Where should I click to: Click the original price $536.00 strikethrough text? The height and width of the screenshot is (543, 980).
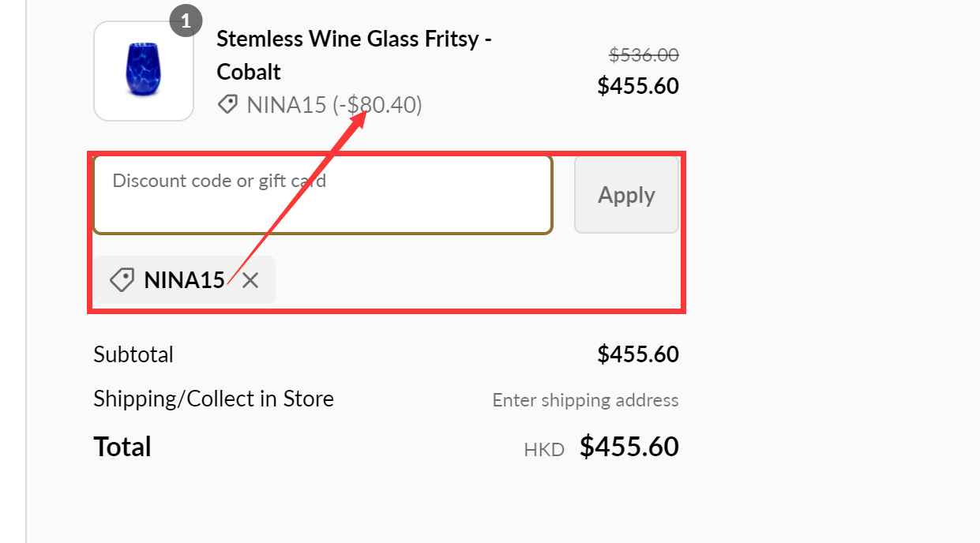point(644,54)
